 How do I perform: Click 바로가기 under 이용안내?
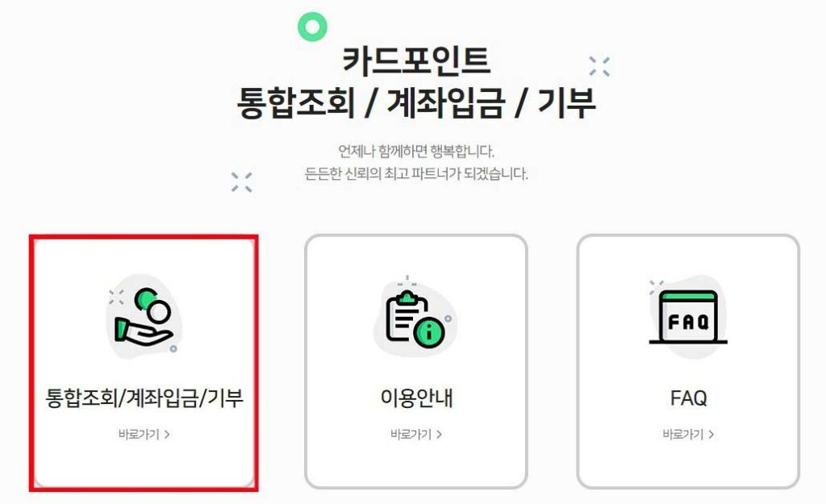[x=411, y=435]
